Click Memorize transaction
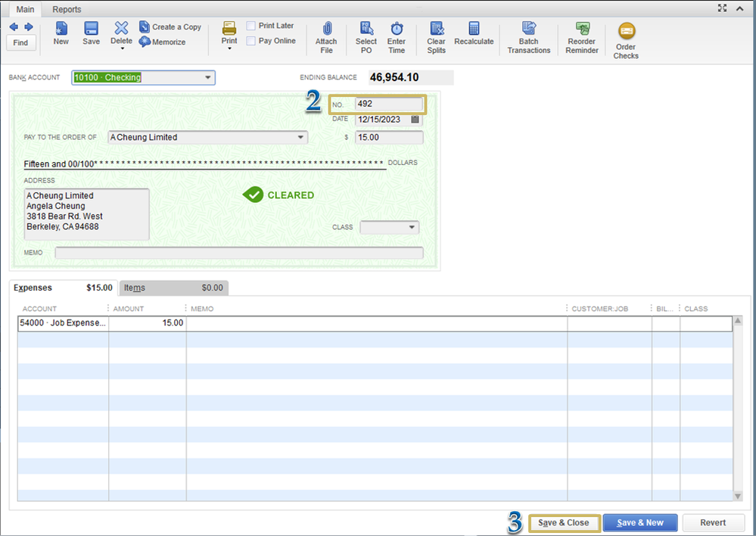The image size is (756, 536). (x=163, y=42)
